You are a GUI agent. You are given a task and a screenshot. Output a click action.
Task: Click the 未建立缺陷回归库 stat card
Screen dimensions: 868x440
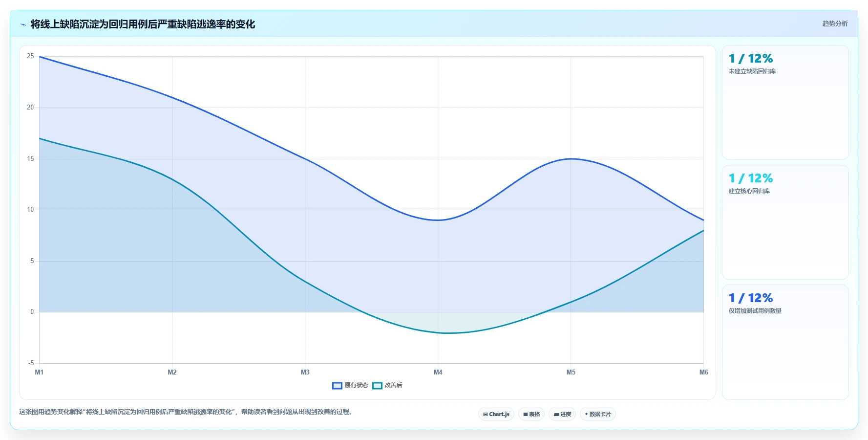785,102
